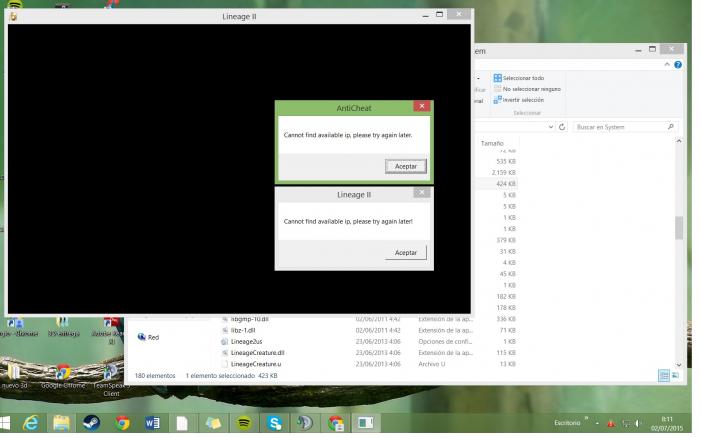Open the Windows Start button
Screen dimensions: 701x438
point(5,423)
